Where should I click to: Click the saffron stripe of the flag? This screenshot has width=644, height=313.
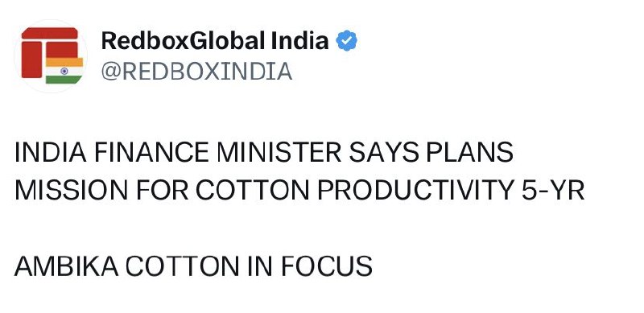[x=64, y=62]
